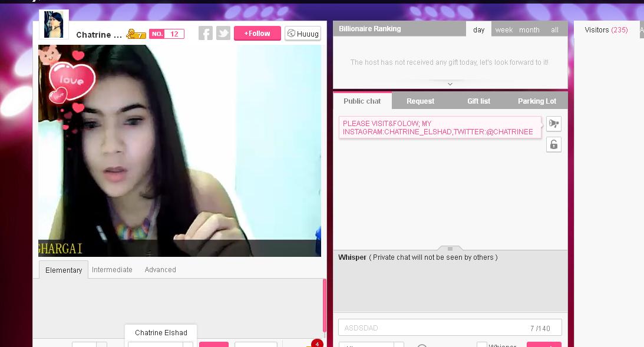This screenshot has height=347, width=644.
Task: Follow the host with +Follow button
Action: 257,33
